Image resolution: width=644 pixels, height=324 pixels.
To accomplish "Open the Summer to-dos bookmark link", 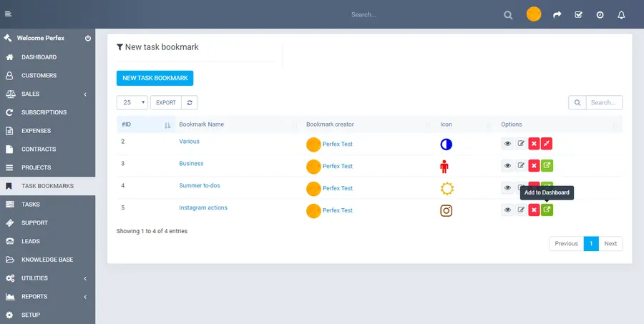I will click(200, 186).
